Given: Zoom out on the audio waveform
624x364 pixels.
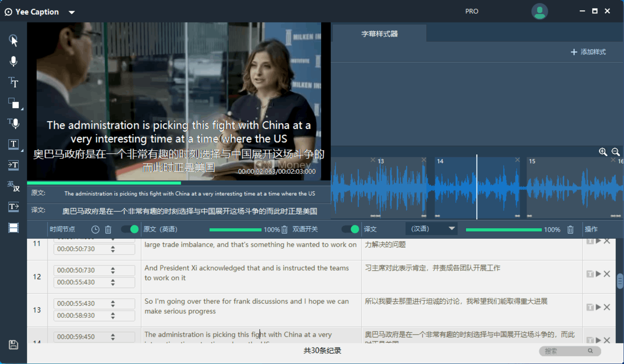Looking at the screenshot, I should click(x=616, y=152).
